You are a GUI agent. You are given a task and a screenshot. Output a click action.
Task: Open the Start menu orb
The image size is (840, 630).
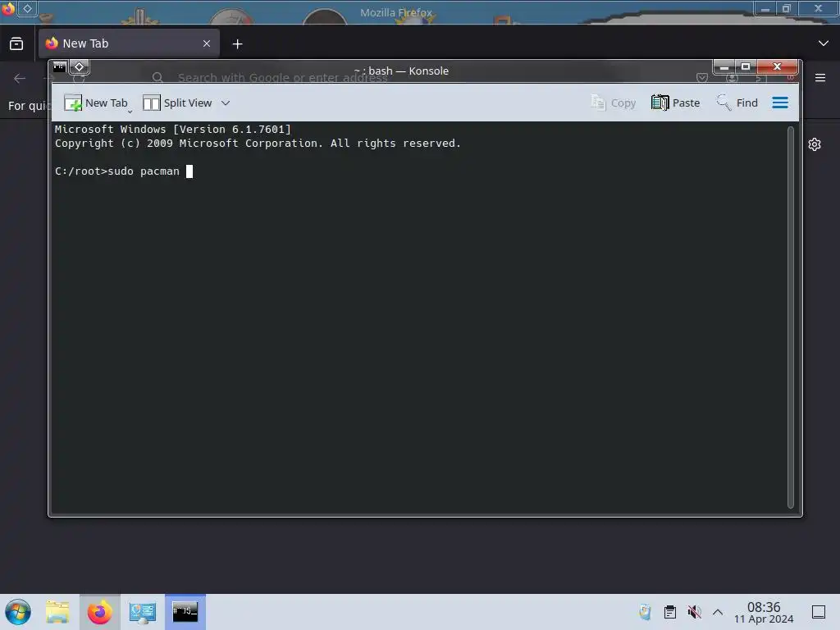(18, 612)
